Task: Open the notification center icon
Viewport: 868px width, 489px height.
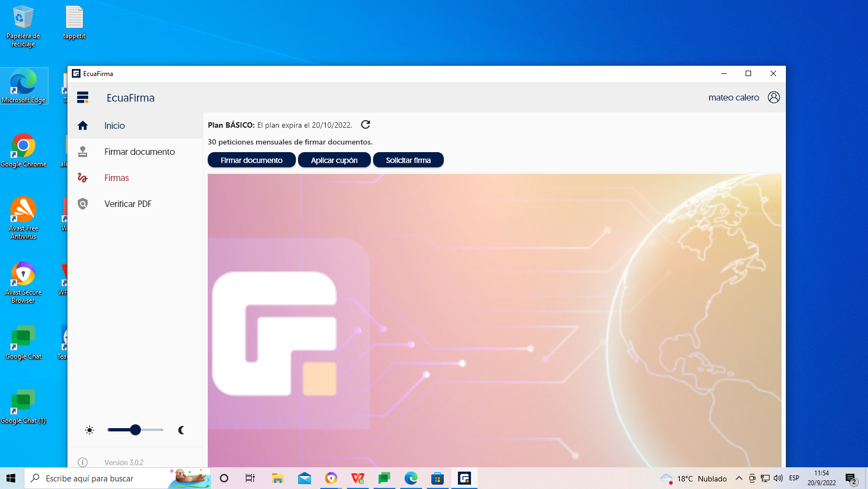Action: [852, 479]
